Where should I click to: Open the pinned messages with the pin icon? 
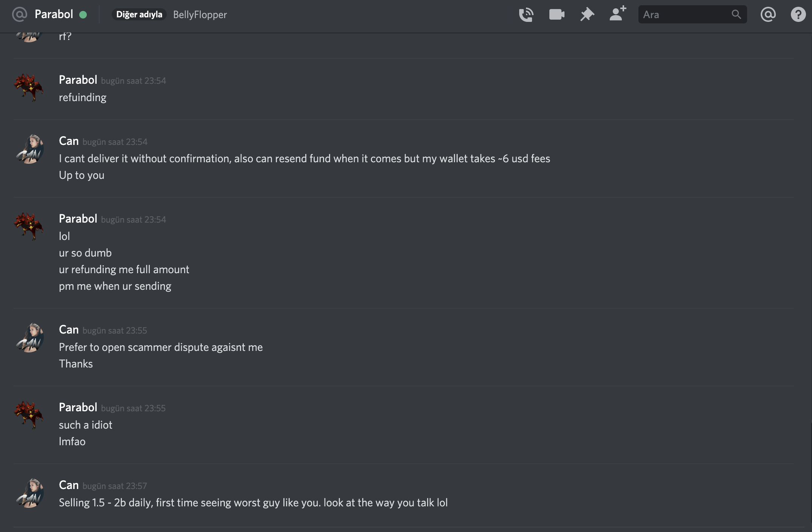tap(587, 15)
